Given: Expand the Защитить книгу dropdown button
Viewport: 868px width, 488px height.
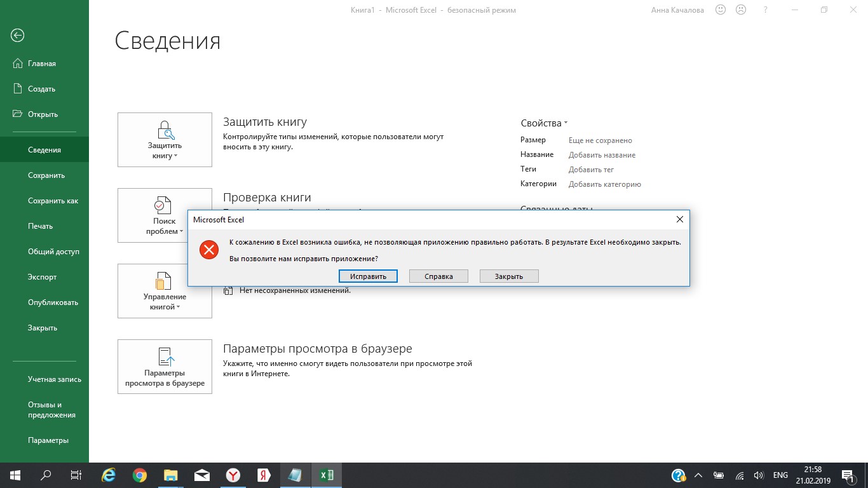Looking at the screenshot, I should pos(165,140).
